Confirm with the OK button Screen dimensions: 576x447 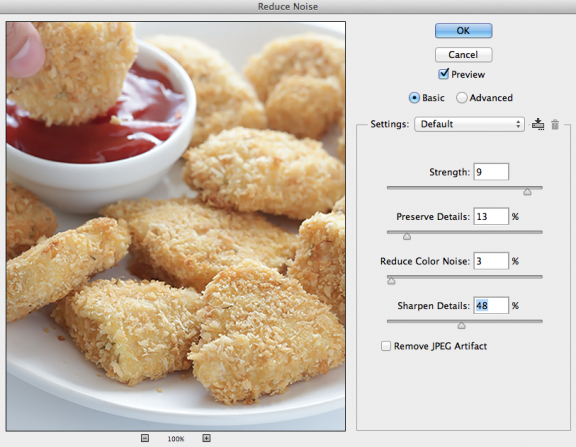pyautogui.click(x=463, y=30)
